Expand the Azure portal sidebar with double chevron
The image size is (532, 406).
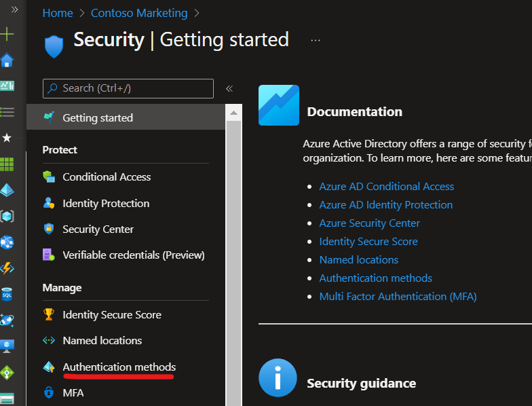coord(14,10)
